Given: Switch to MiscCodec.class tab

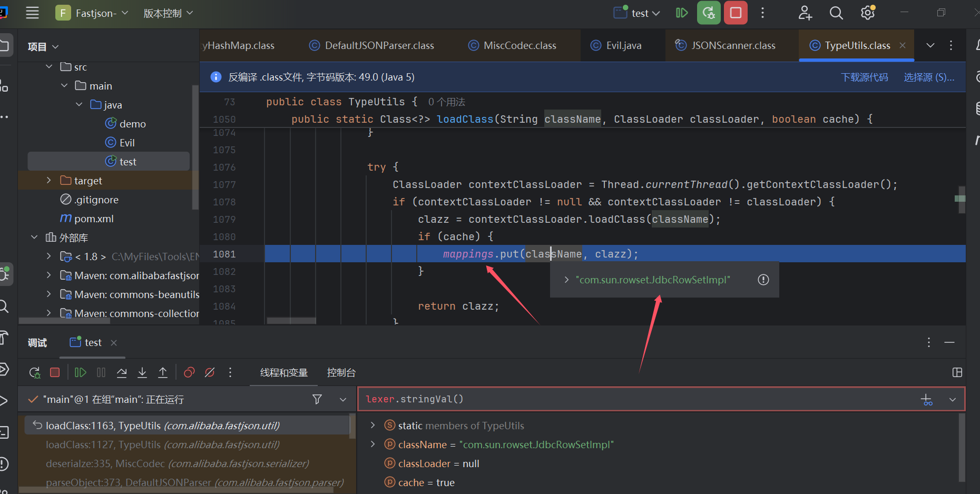Looking at the screenshot, I should [x=513, y=45].
